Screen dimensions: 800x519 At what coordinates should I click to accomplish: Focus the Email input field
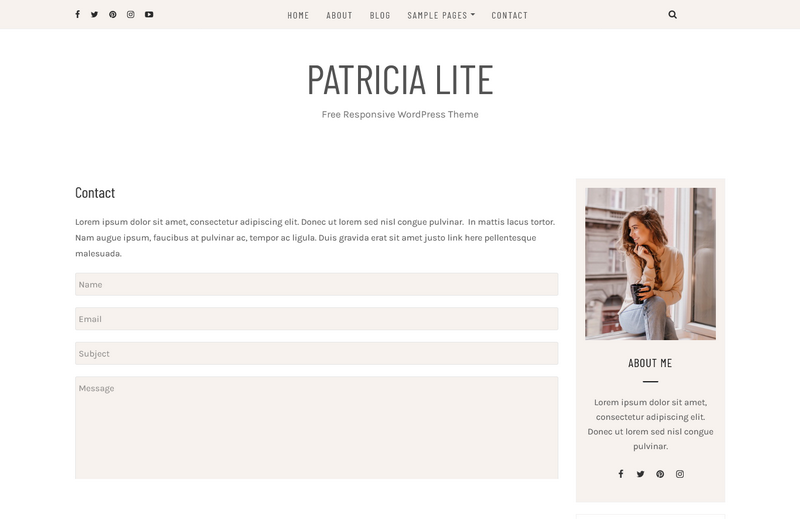tap(316, 319)
